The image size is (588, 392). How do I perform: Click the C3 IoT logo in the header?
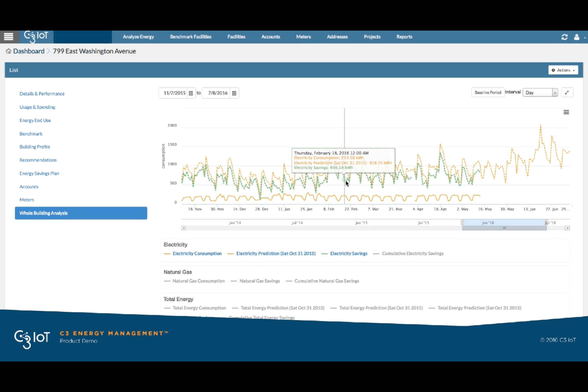point(36,37)
